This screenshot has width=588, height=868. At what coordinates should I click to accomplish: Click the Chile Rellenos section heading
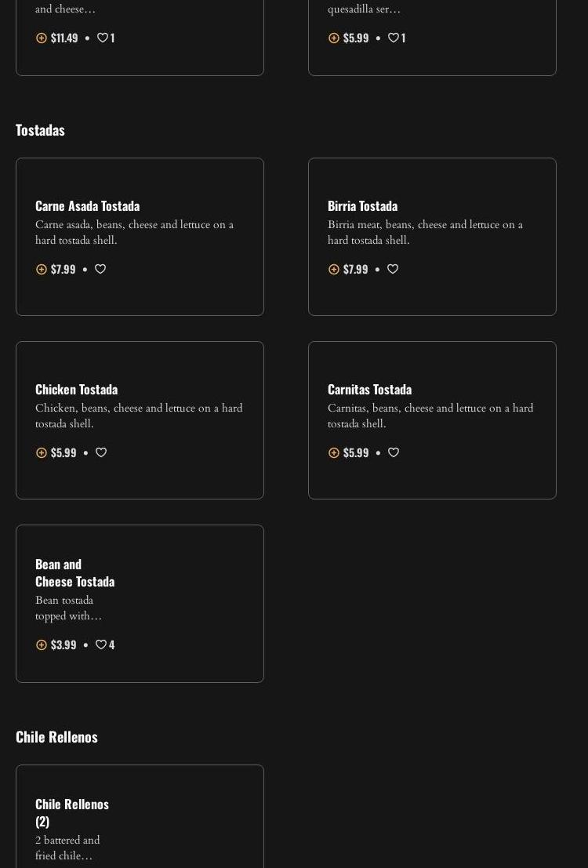coord(56,736)
